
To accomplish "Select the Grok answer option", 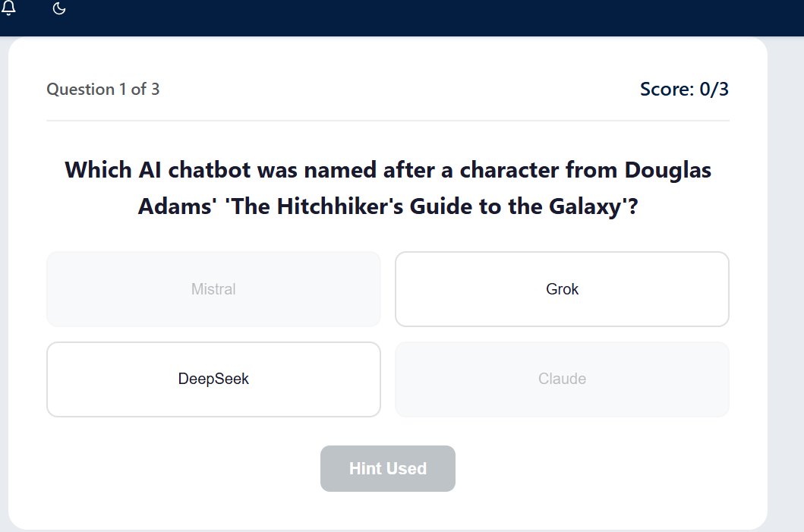I will pyautogui.click(x=562, y=289).
